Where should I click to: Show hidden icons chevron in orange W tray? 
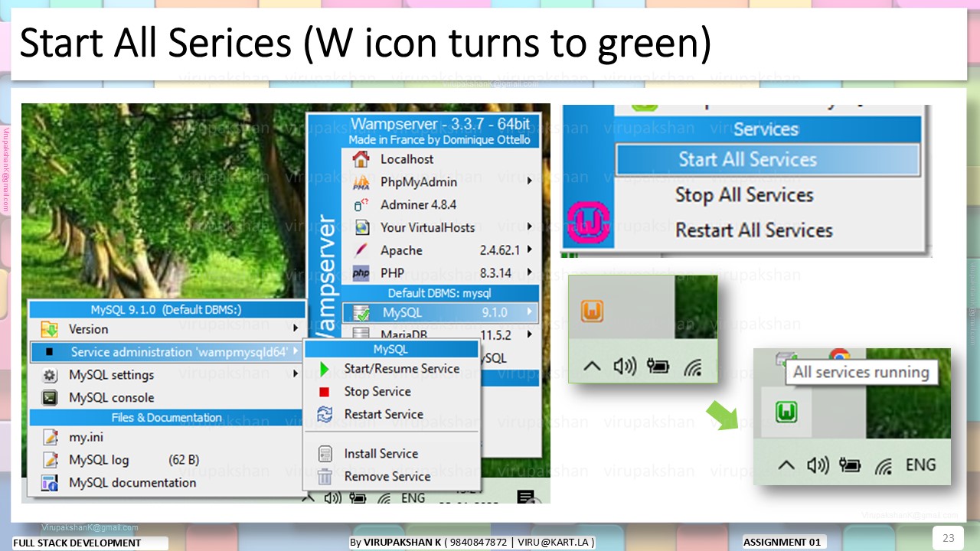pyautogui.click(x=592, y=367)
